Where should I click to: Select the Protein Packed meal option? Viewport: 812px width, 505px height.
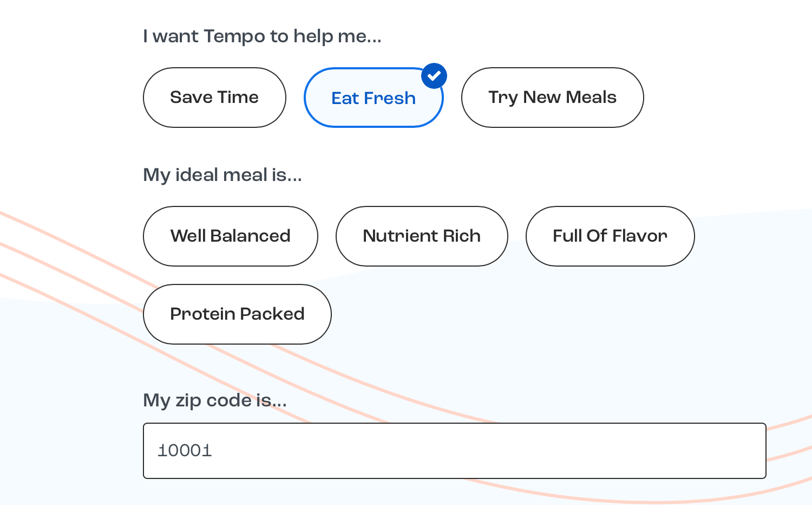tap(237, 314)
